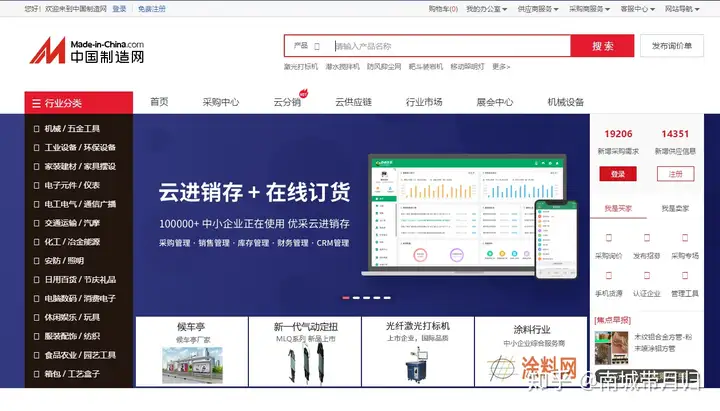The height and width of the screenshot is (411, 720).
Task: Switch to the 我是卖家 tab
Action: 675,208
